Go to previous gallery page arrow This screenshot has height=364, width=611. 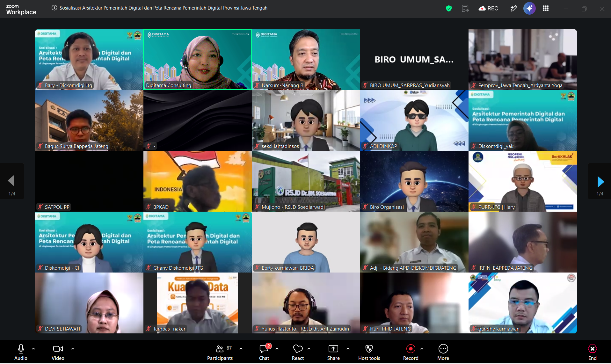(x=12, y=181)
